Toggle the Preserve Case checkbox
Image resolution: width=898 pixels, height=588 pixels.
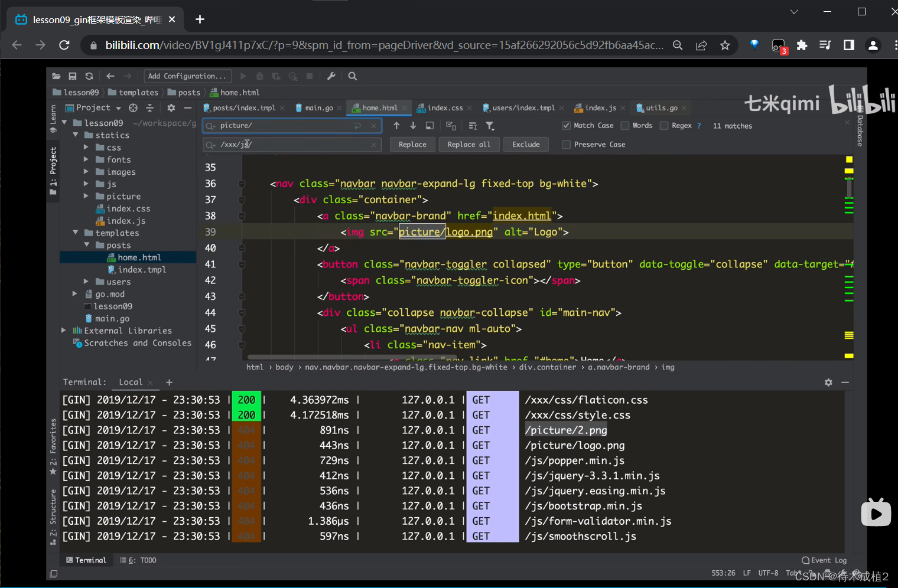coord(566,145)
